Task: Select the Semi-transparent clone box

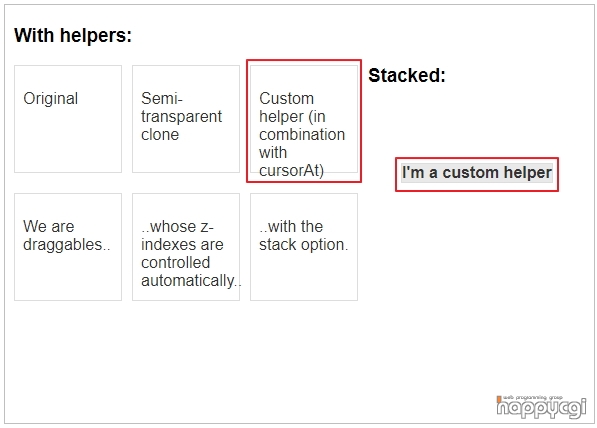Action: click(x=186, y=119)
